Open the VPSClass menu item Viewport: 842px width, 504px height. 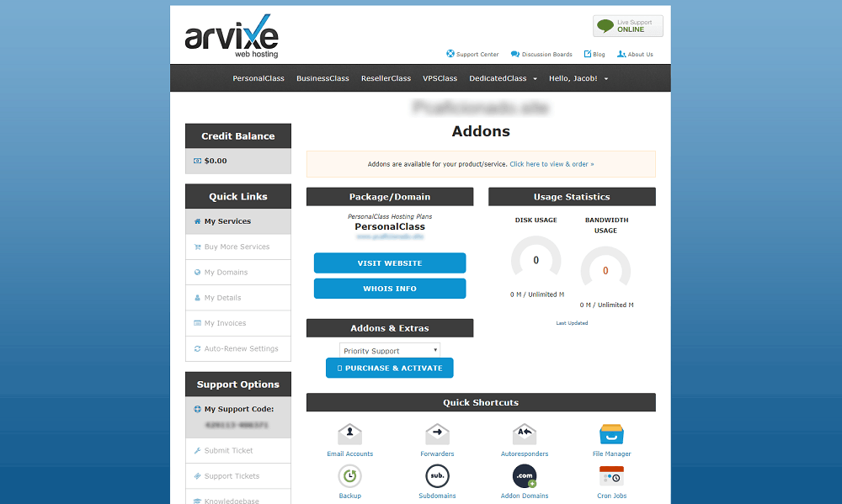pos(440,78)
